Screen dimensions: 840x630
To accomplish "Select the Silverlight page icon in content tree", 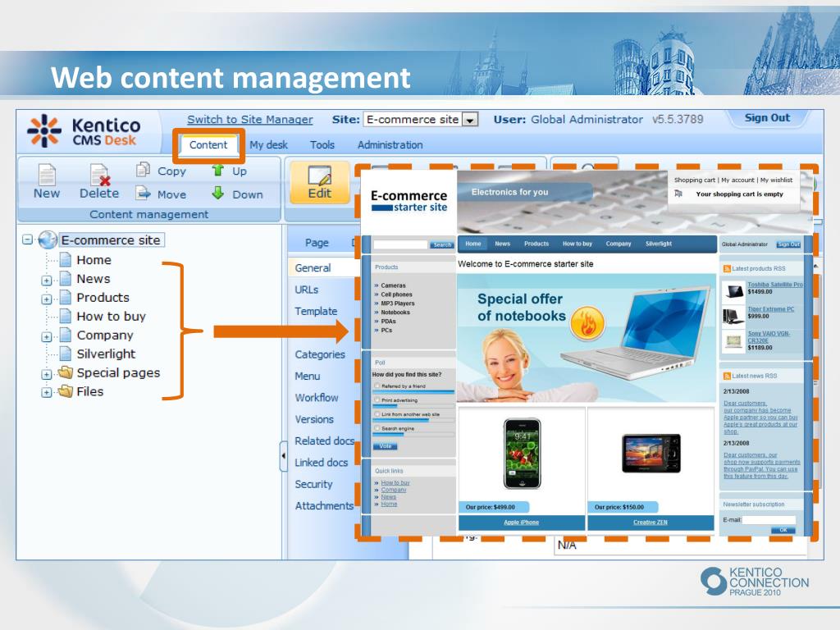I will coord(66,354).
